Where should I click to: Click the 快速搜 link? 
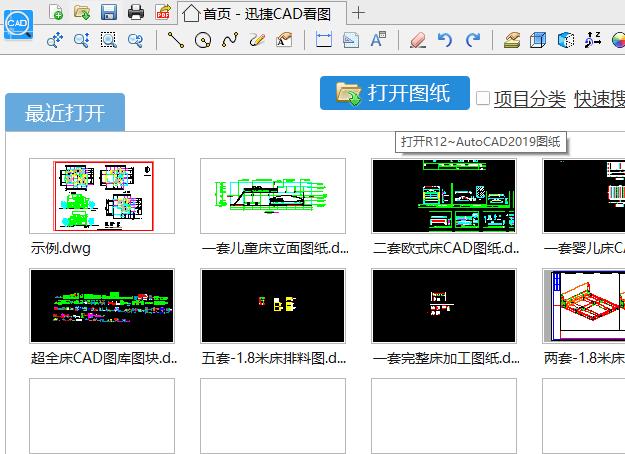click(599, 99)
